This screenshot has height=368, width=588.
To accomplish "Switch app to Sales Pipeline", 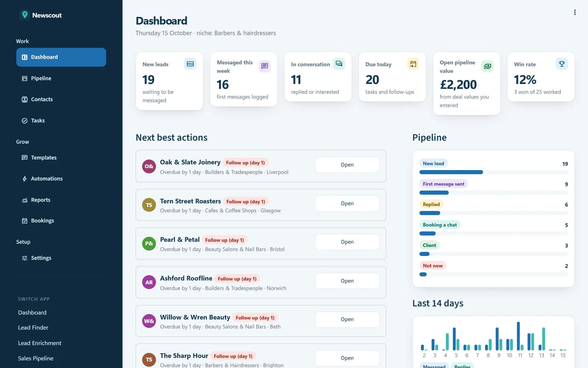I will point(36,358).
